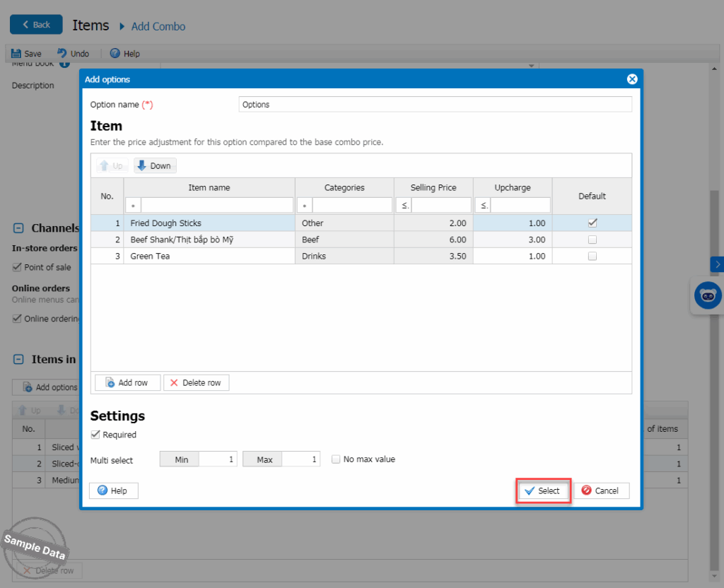The width and height of the screenshot is (724, 588).
Task: Collapse the Channels section
Action: point(19,228)
